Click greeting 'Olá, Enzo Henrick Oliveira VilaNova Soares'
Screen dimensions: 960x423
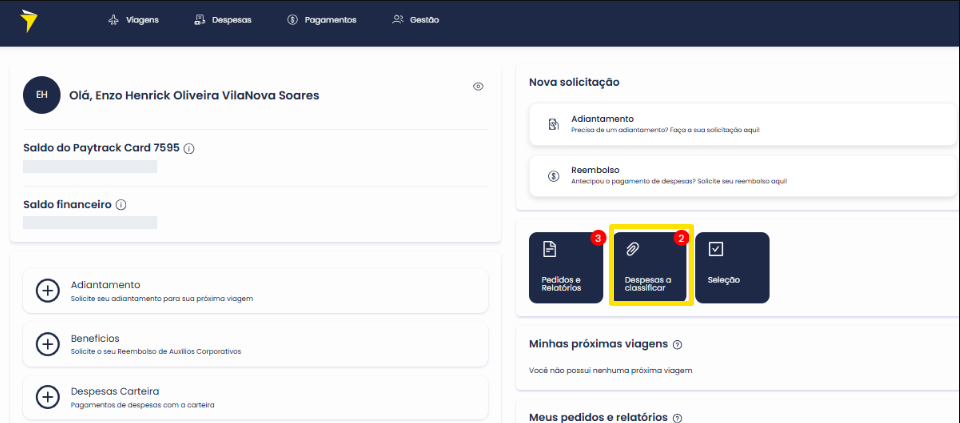point(195,95)
